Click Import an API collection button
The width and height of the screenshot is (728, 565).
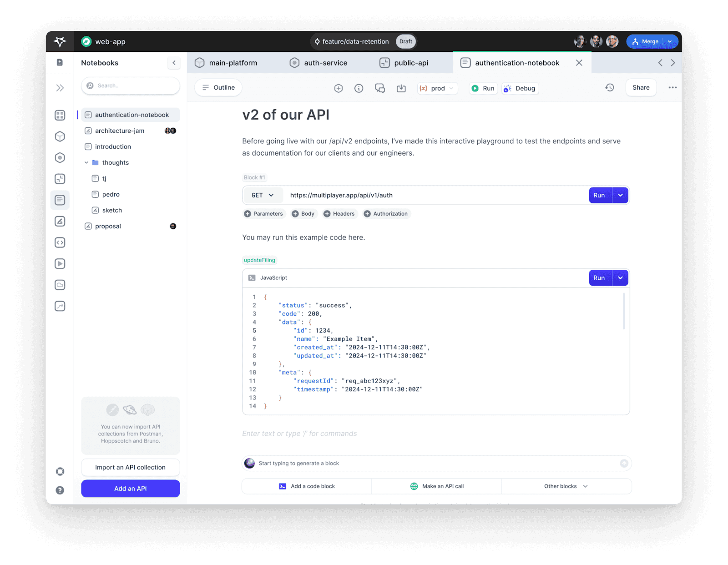pyautogui.click(x=131, y=467)
